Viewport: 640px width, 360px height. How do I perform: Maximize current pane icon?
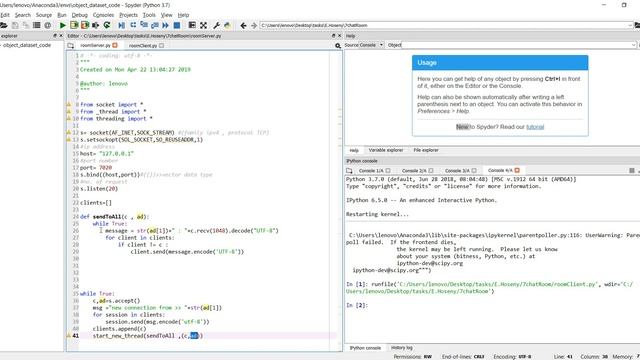pos(192,25)
